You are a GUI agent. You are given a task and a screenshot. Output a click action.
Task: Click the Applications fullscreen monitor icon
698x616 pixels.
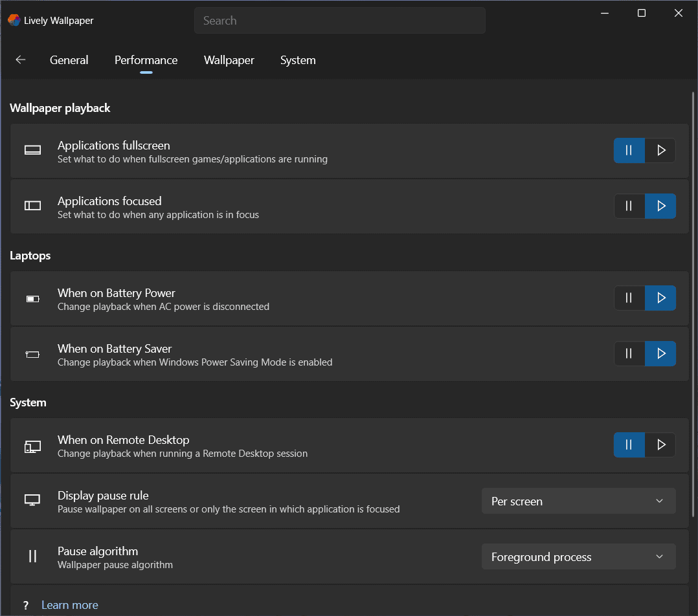coord(32,151)
